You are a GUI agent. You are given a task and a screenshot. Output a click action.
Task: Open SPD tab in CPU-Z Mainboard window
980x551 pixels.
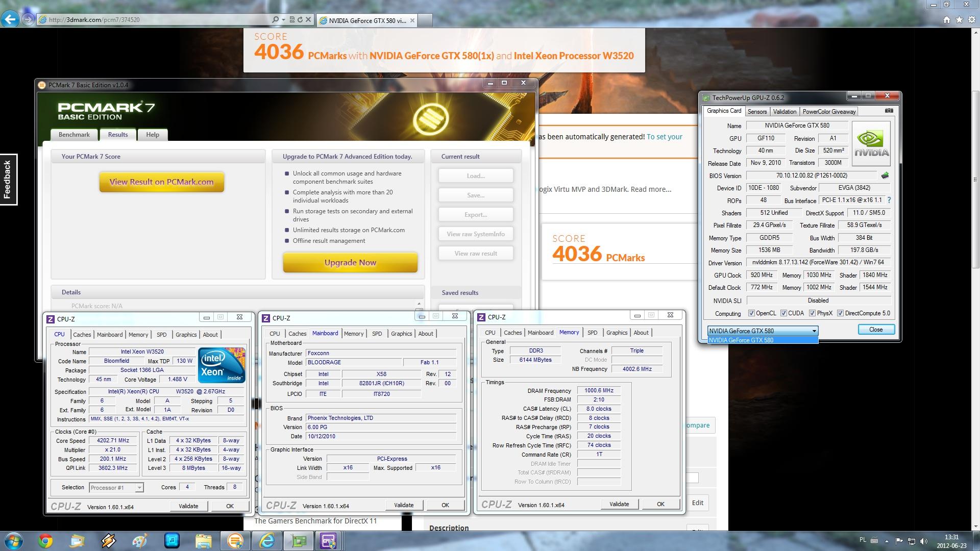pyautogui.click(x=377, y=334)
